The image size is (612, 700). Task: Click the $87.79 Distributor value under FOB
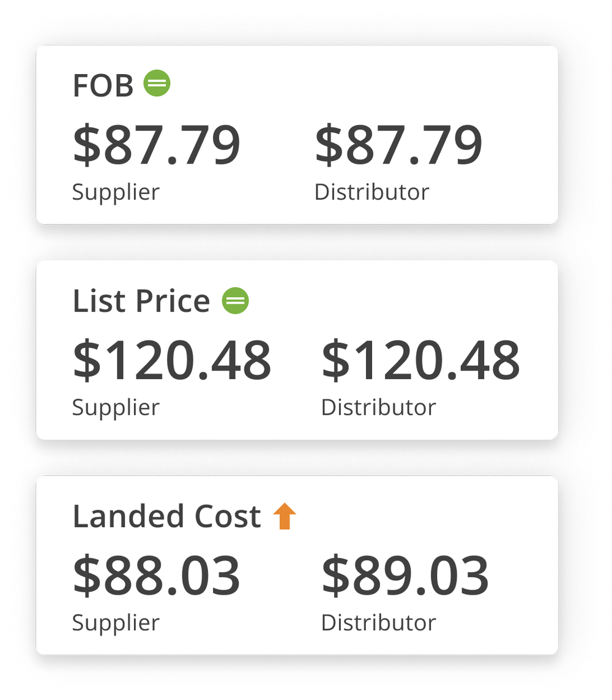(399, 143)
